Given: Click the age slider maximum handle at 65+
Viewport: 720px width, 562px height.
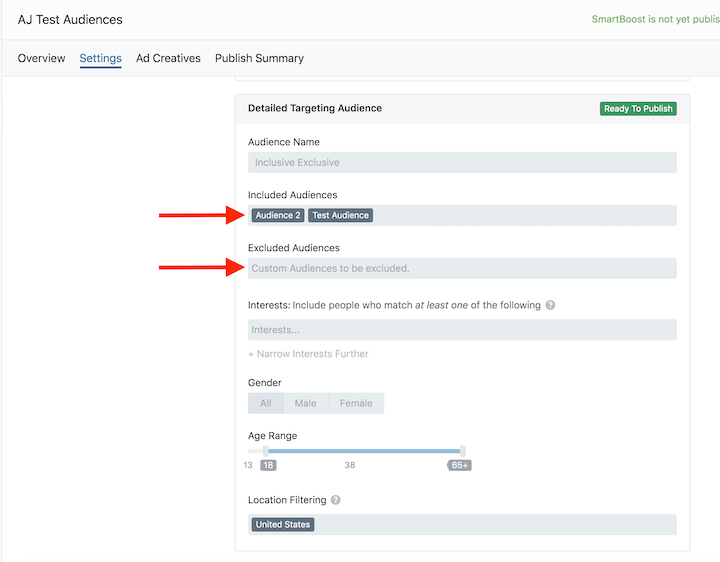Looking at the screenshot, I should click(462, 451).
